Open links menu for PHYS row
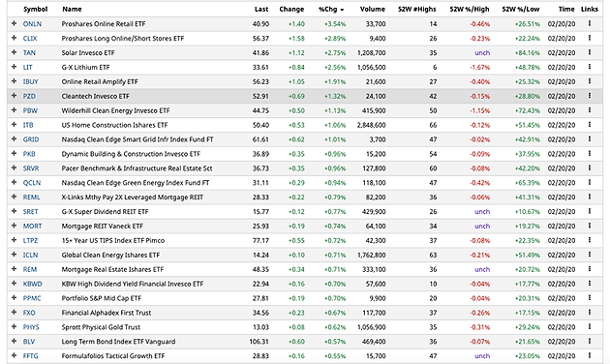The height and width of the screenshot is (364, 610). point(590,326)
